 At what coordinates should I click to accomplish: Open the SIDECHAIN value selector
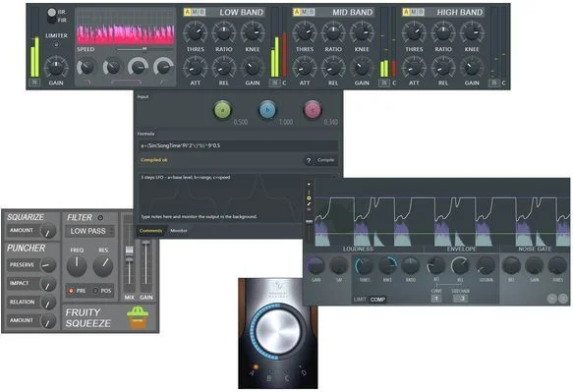point(461,299)
